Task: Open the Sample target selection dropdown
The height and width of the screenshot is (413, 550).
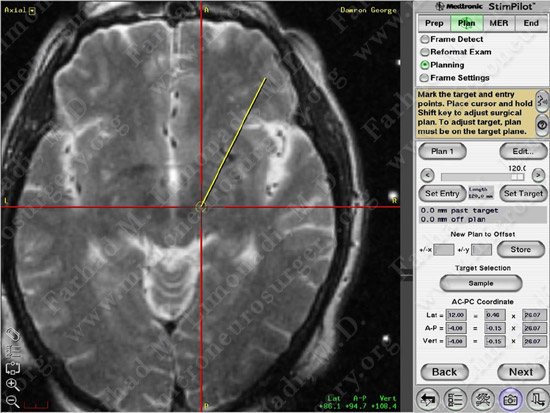Action: (x=481, y=283)
